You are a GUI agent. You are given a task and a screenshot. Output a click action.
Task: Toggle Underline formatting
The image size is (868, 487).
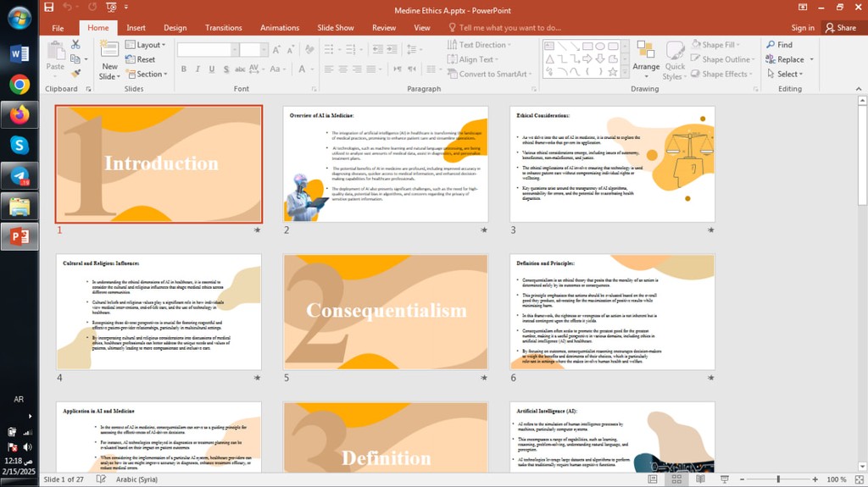pyautogui.click(x=211, y=69)
